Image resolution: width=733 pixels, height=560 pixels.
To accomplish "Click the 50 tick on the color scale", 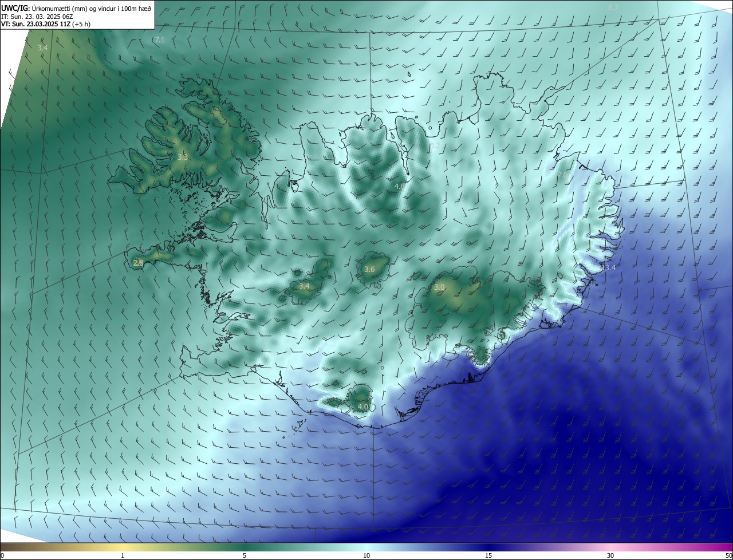I will click(x=728, y=555).
